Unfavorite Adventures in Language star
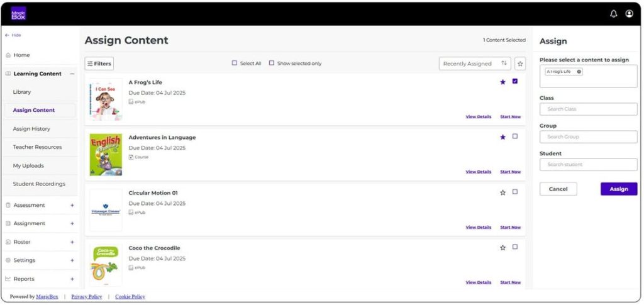Screen dimensions: 644x305 coord(502,137)
